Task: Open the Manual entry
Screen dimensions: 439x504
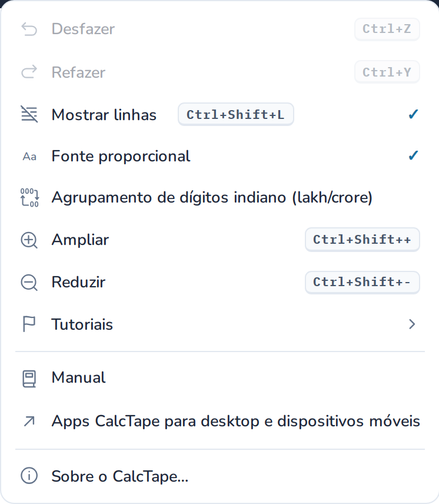Action: (x=219, y=378)
